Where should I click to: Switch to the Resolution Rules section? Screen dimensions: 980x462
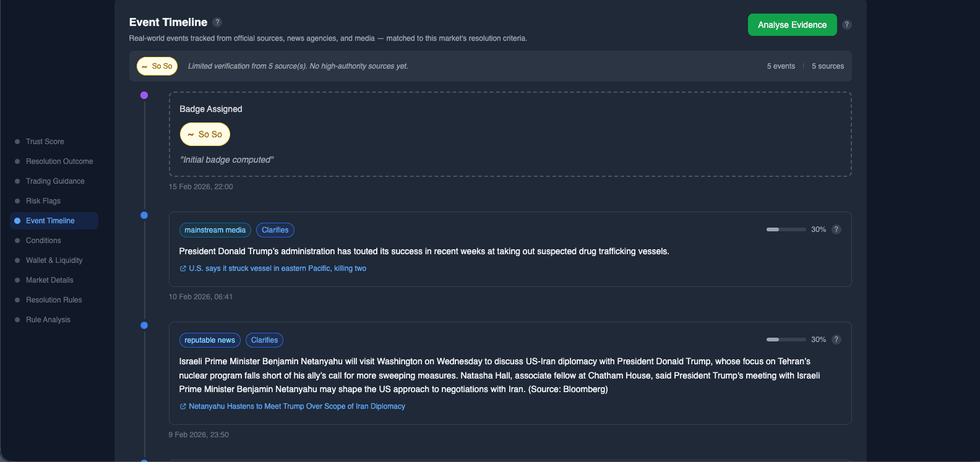pos(53,299)
